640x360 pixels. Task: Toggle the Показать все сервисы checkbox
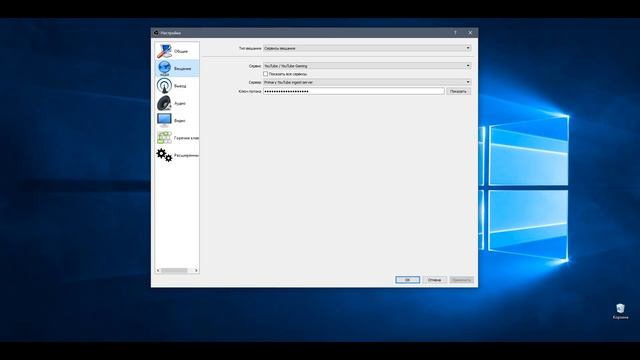click(266, 74)
